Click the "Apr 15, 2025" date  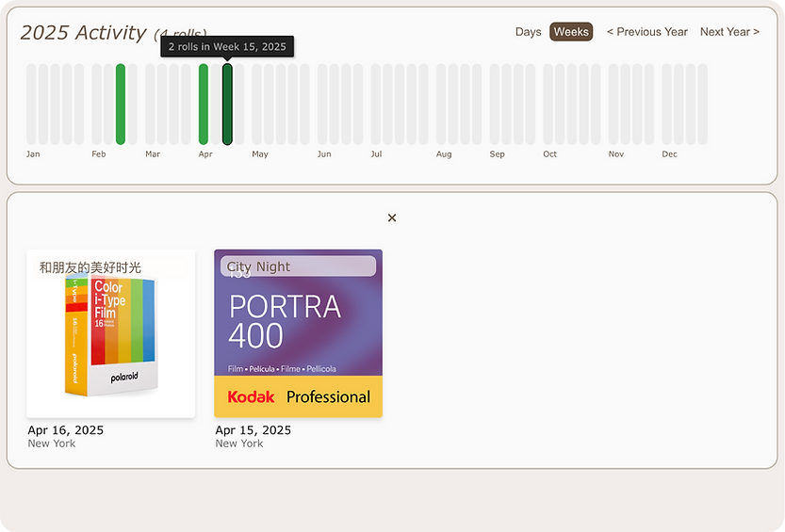(x=253, y=430)
